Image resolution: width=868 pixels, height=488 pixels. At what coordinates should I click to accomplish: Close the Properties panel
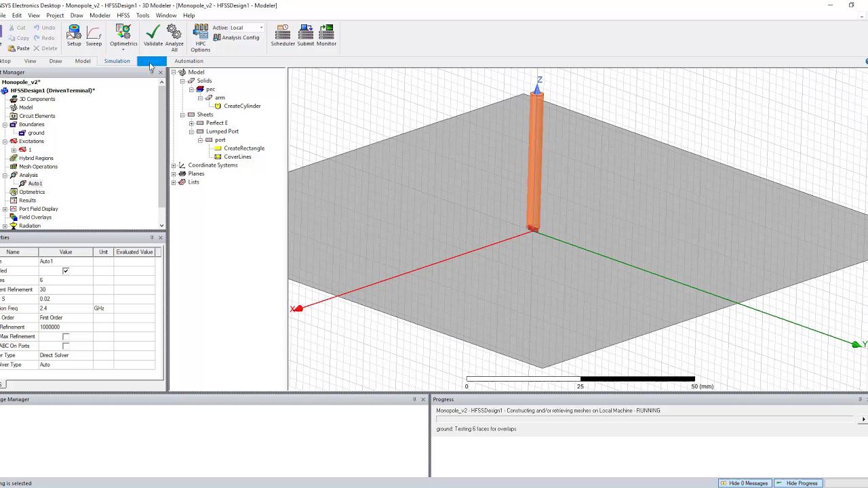pos(160,237)
